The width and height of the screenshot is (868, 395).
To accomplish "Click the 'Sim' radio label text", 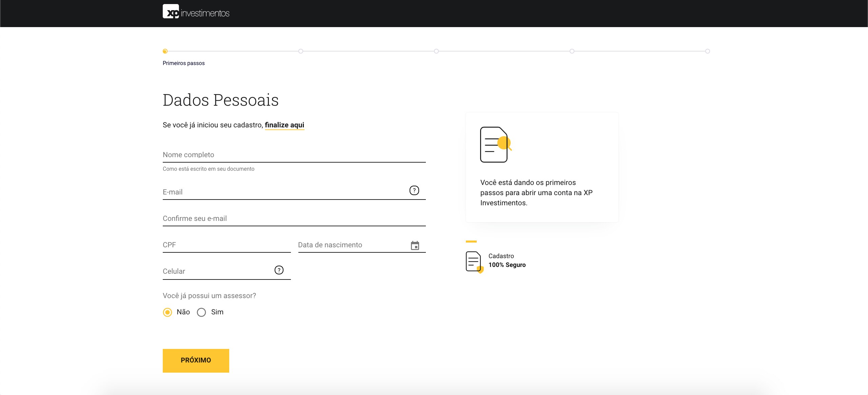I will click(x=217, y=312).
